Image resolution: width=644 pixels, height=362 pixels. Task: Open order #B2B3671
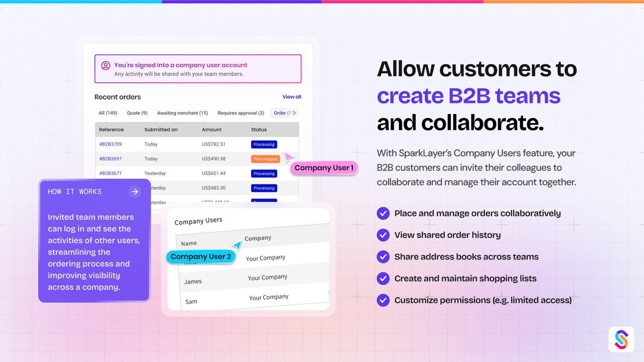110,173
